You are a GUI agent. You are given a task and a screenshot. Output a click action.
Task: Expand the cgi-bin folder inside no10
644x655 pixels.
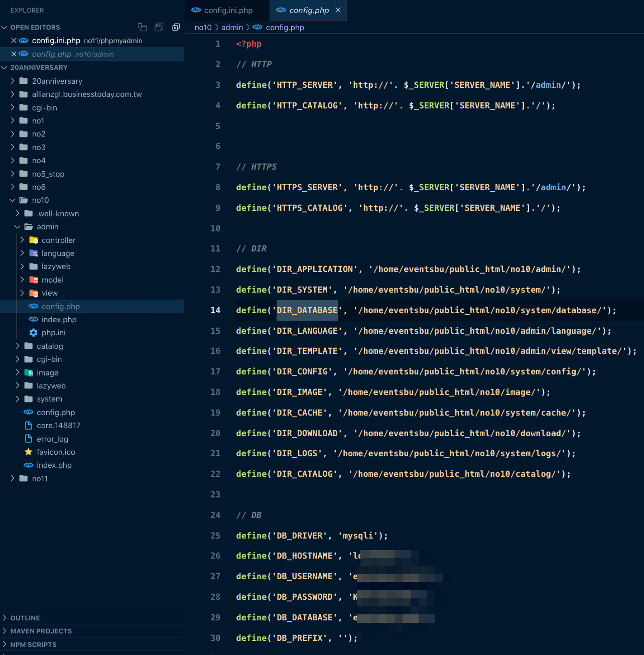coord(18,359)
